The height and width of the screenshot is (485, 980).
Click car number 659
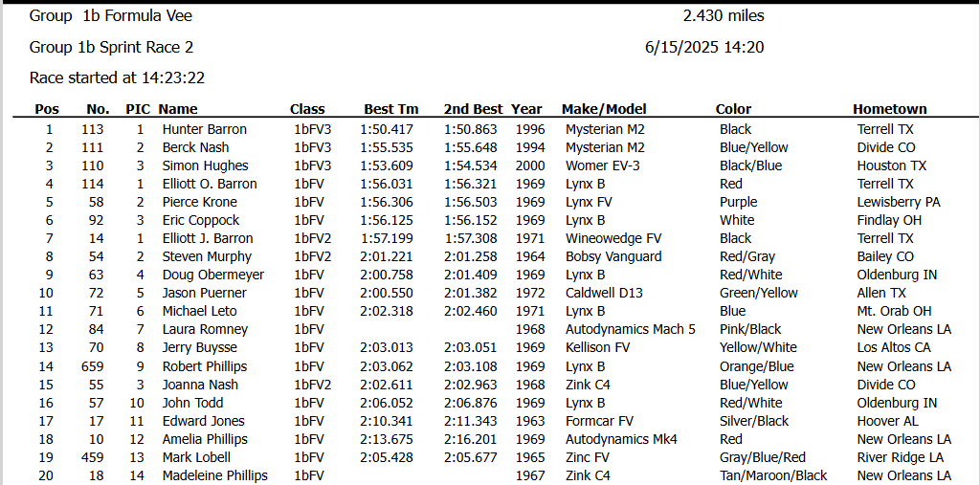point(93,366)
